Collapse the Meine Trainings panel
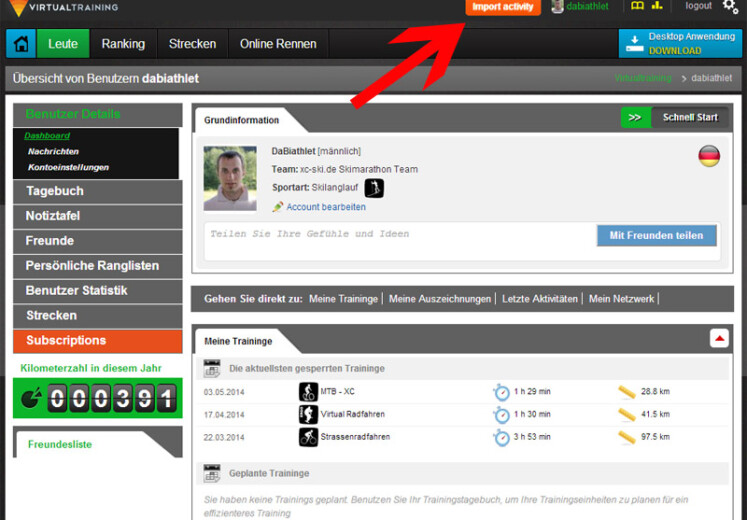The height and width of the screenshot is (520, 747). (x=719, y=339)
